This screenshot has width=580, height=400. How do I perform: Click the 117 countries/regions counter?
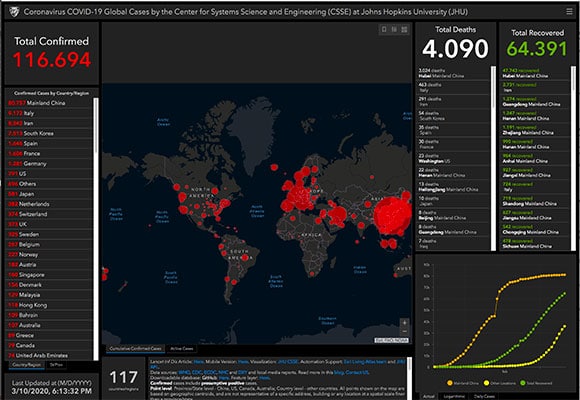coord(124,378)
